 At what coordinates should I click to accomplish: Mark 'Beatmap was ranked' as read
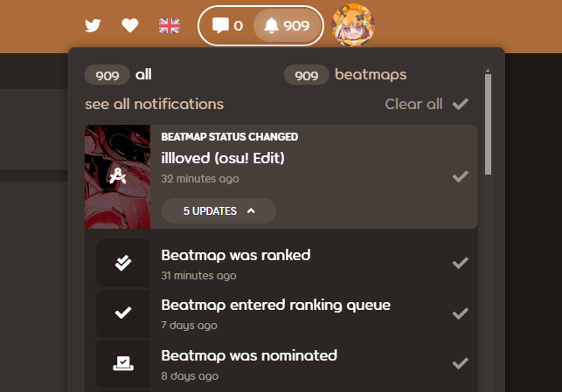coord(461,263)
